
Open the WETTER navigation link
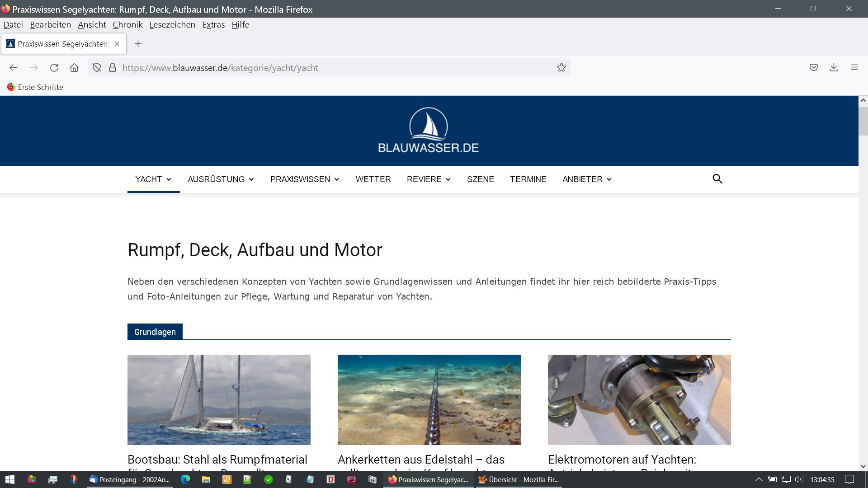coord(373,179)
